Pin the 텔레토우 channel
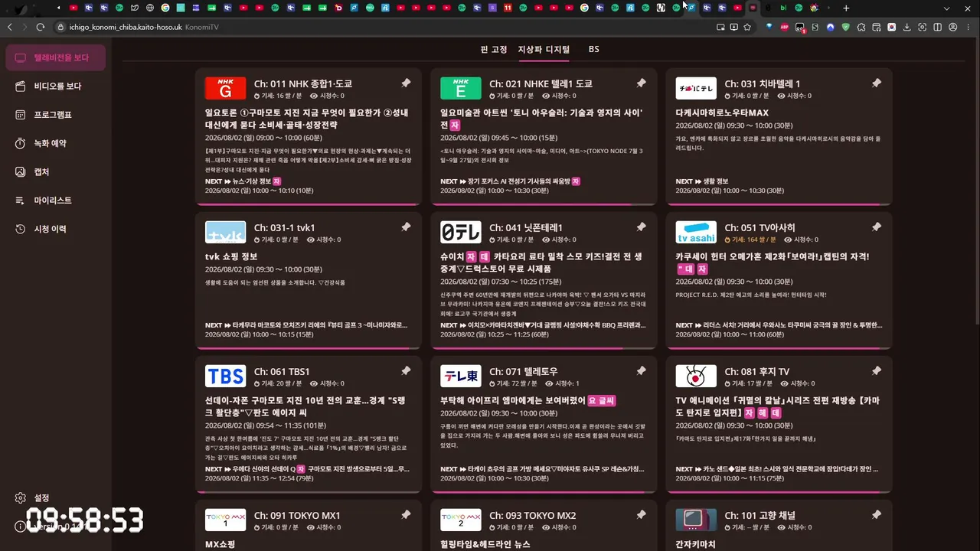Image resolution: width=980 pixels, height=551 pixels. pyautogui.click(x=641, y=371)
